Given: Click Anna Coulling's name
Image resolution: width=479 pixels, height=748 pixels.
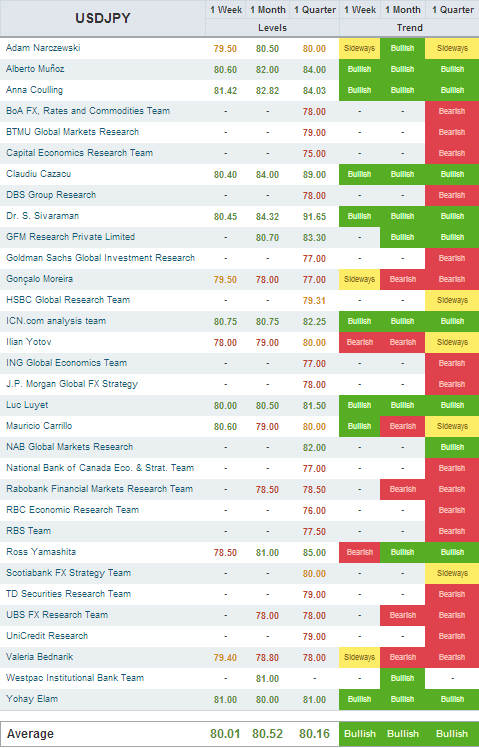Looking at the screenshot, I should coord(34,90).
